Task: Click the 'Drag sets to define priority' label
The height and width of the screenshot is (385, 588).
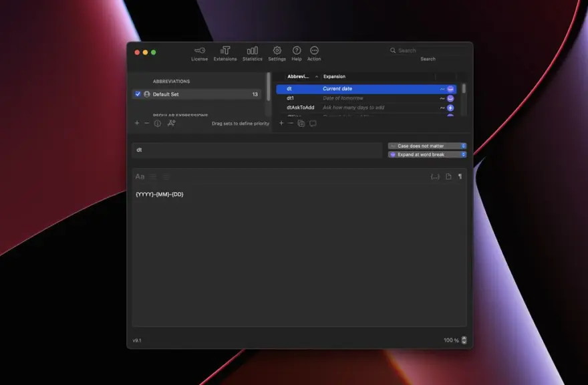Action: [x=241, y=124]
